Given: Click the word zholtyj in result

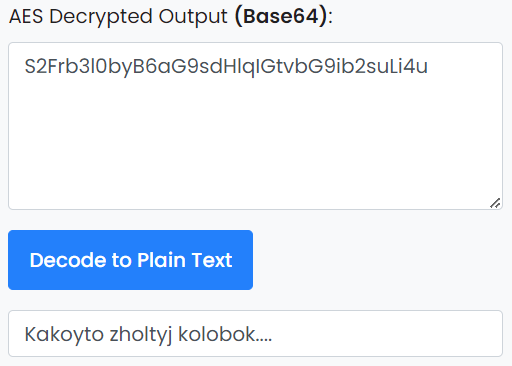Looking at the screenshot, I should coord(141,335).
